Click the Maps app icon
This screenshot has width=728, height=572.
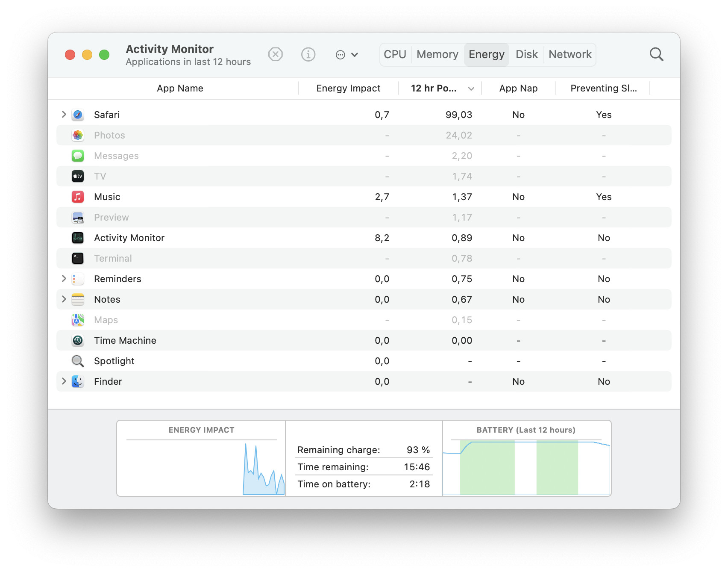[78, 320]
